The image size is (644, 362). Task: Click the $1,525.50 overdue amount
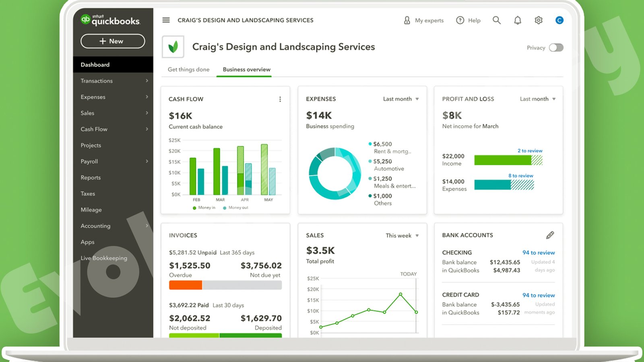pos(190,265)
